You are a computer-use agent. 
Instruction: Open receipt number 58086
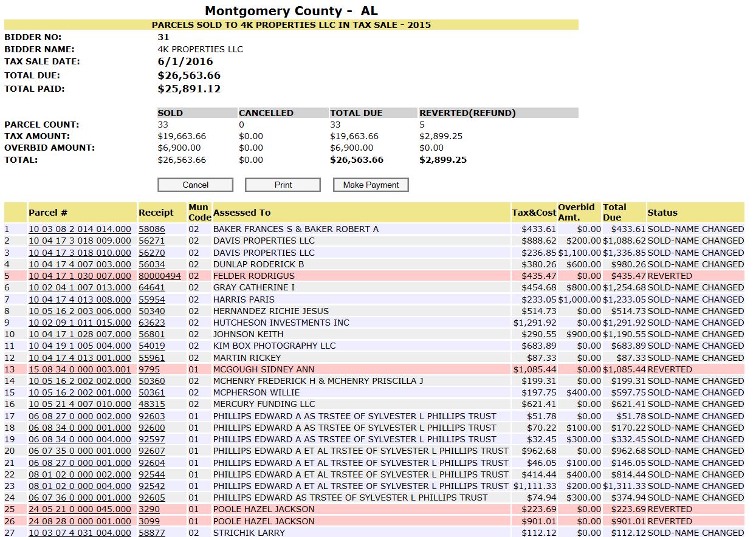pos(151,229)
